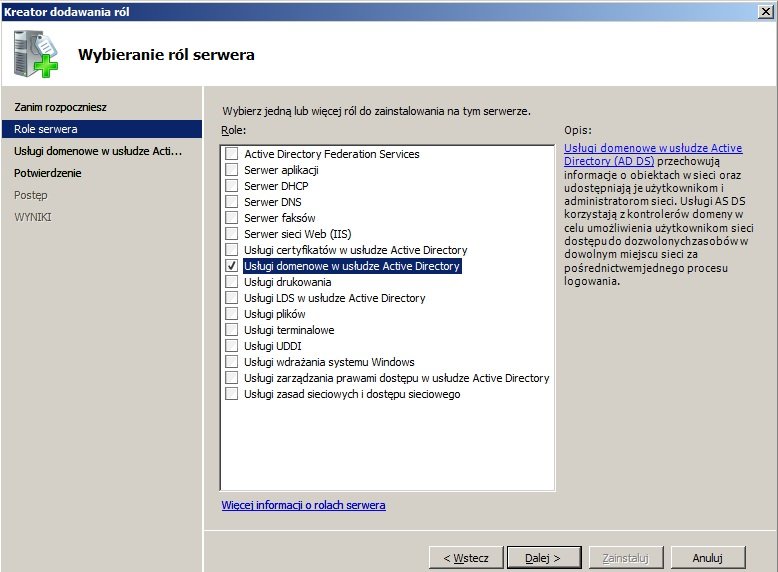Viewport: 778px width, 572px height.
Task: Open Więcej informacji o rolach serwera link
Action: (x=303, y=505)
